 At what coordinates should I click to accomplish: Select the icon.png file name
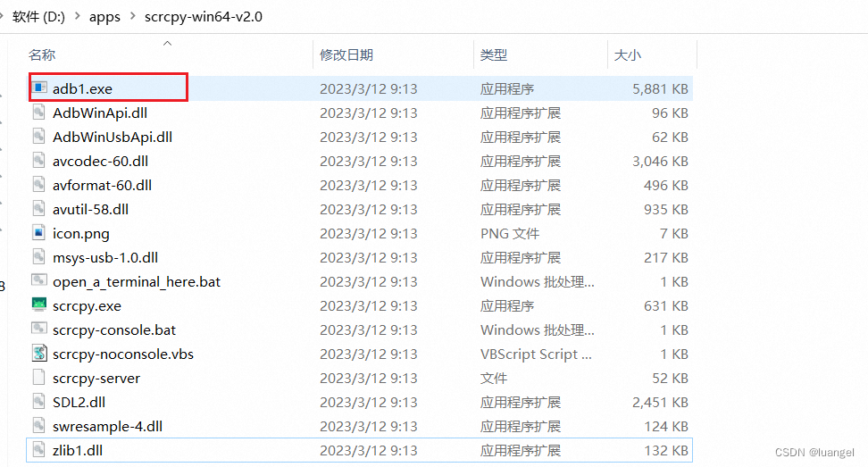pyautogui.click(x=81, y=234)
